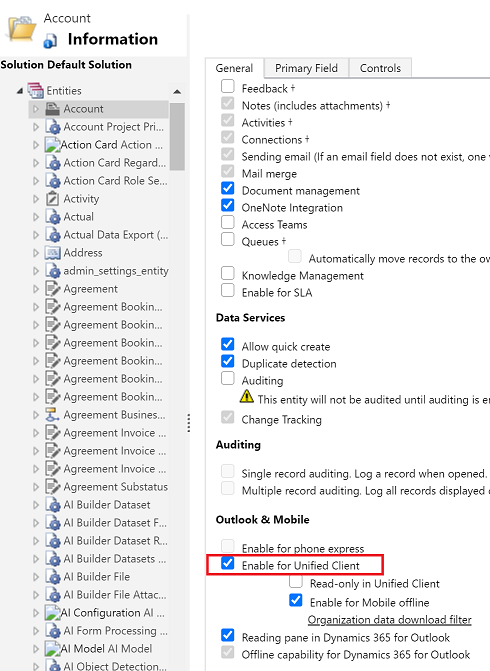Uncheck OneNote Integration
Viewport: 490px width, 671px height.
(x=228, y=205)
